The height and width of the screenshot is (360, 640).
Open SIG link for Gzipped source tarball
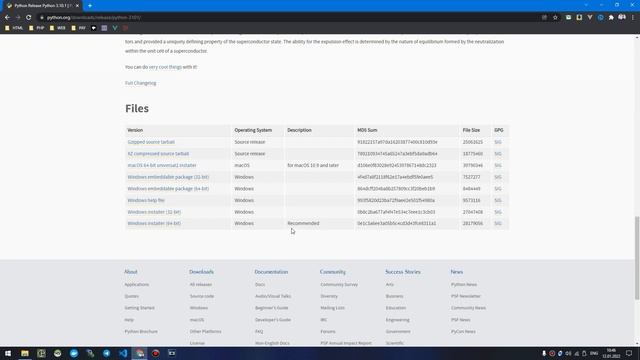click(x=498, y=142)
